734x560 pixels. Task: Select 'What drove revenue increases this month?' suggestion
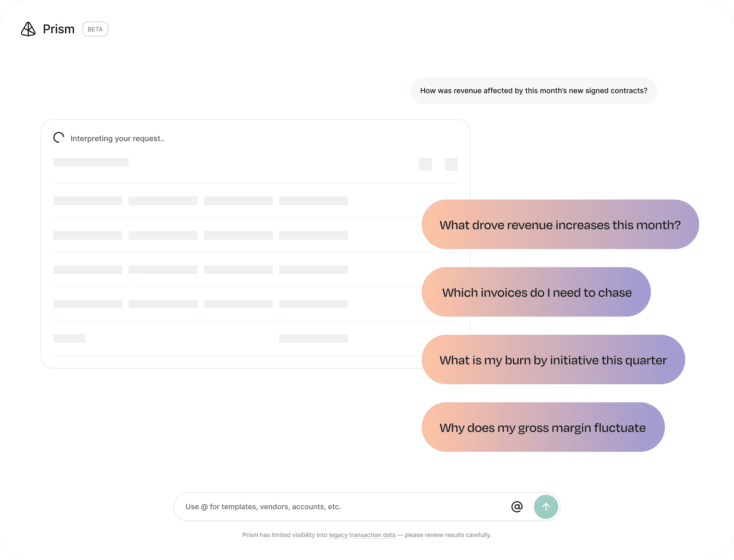point(560,225)
